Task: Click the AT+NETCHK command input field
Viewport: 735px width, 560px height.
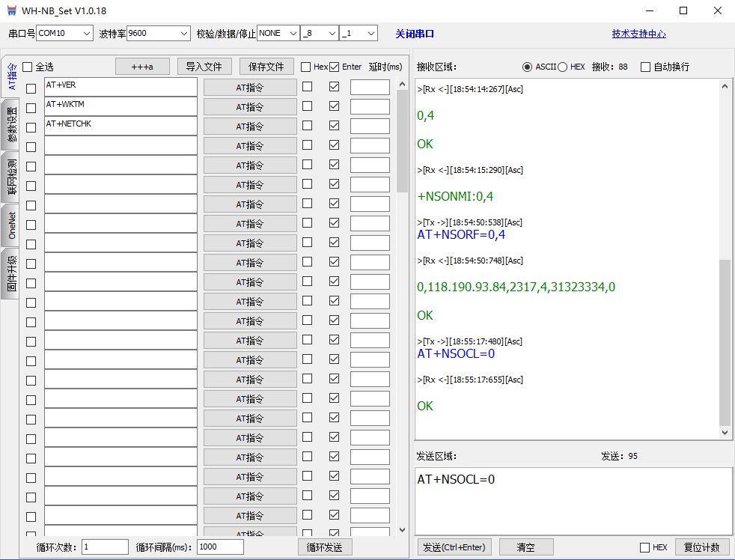Action: tap(121, 127)
